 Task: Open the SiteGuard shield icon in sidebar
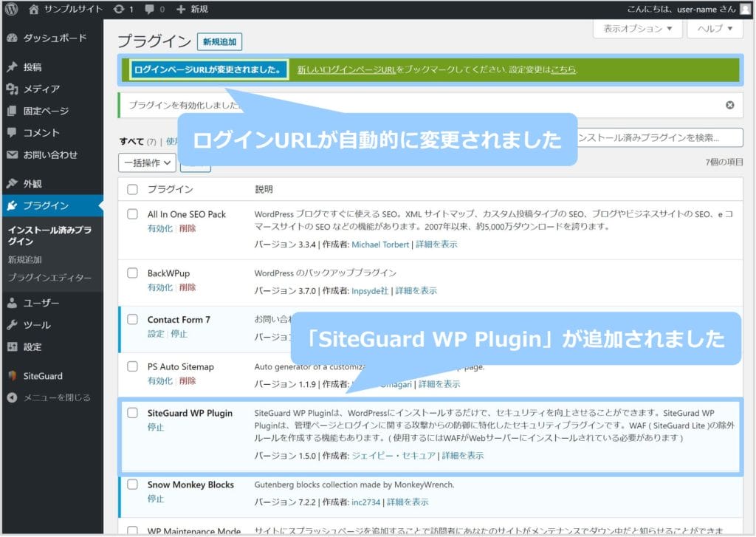(x=12, y=376)
